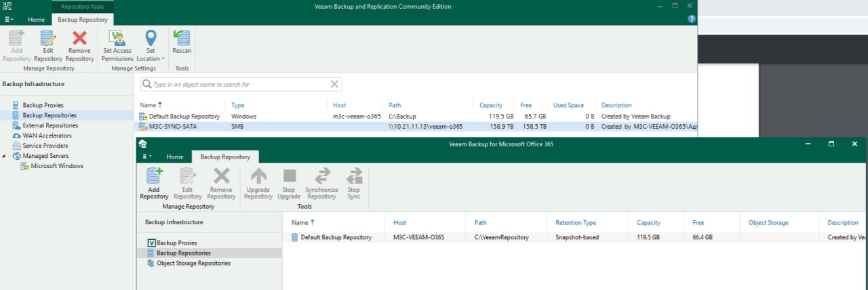Click the Snapshot-based retention cell
Viewport: 868px width, 290px height.
577,237
